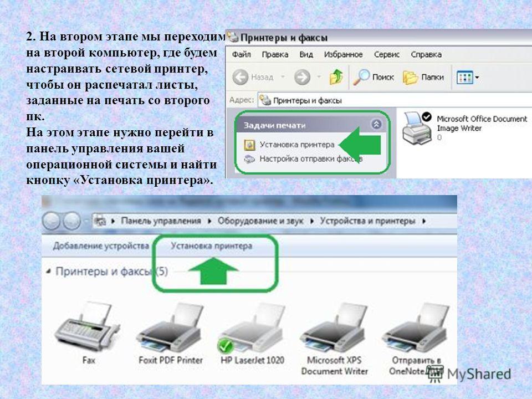This screenshot has width=532, height=399.
Task: Select Microsoft Office Document Image Writer printer icon
Action: [x=417, y=128]
